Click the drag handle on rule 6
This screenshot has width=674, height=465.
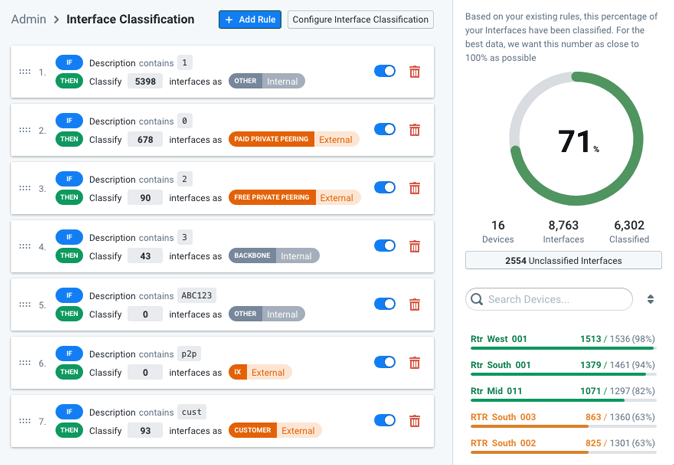pyautogui.click(x=25, y=363)
